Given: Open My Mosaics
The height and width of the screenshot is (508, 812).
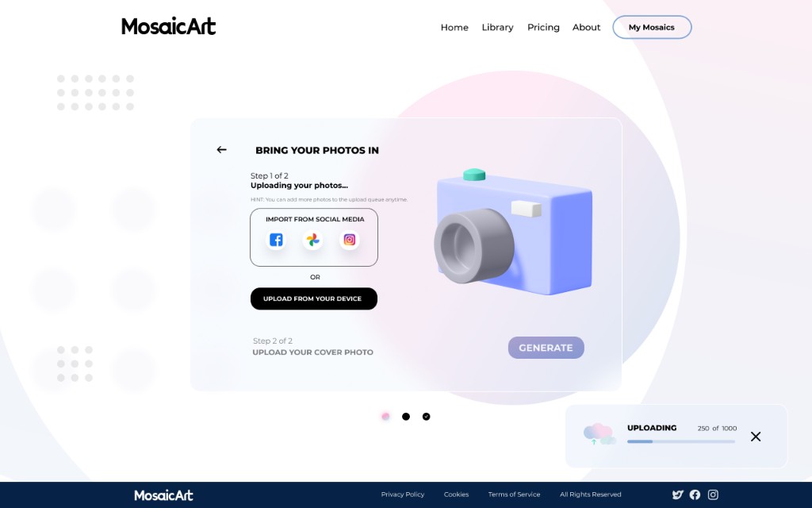Looking at the screenshot, I should 652,27.
